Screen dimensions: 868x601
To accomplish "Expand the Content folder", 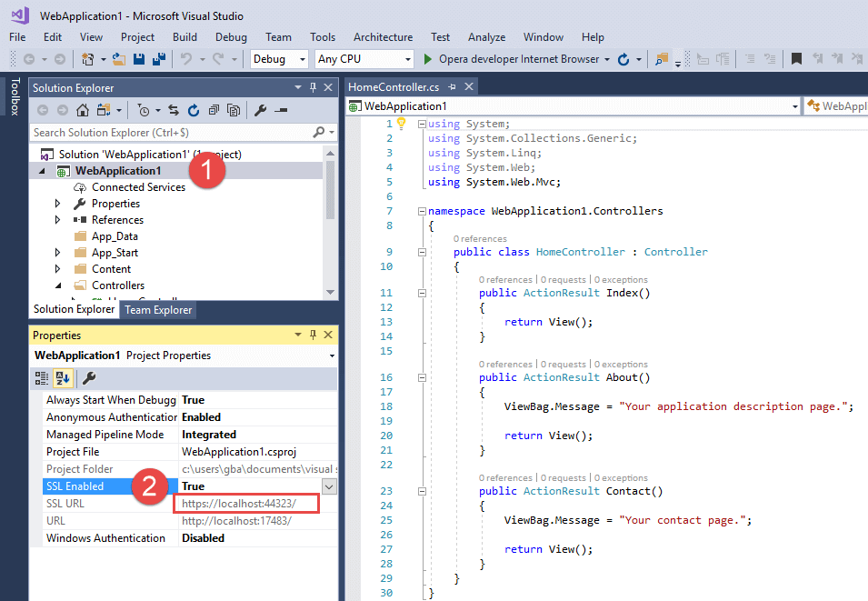I will 57,268.
